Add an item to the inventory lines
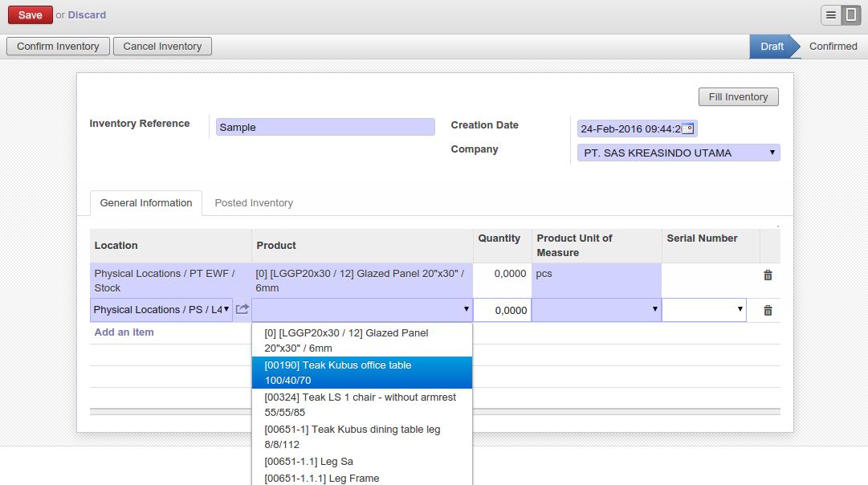Viewport: 868px width, 485px height. coord(124,332)
